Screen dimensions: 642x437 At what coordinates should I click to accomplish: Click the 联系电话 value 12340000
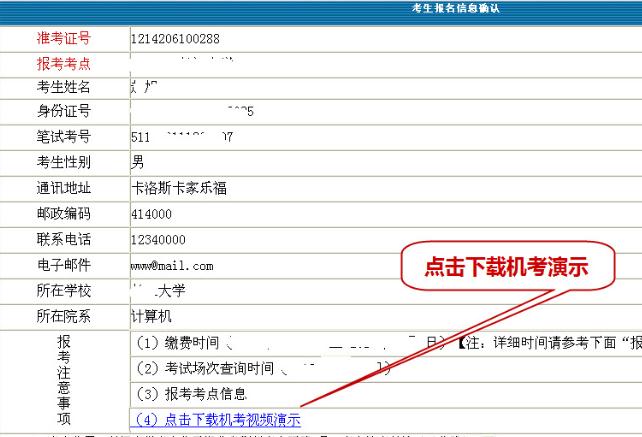(157, 240)
